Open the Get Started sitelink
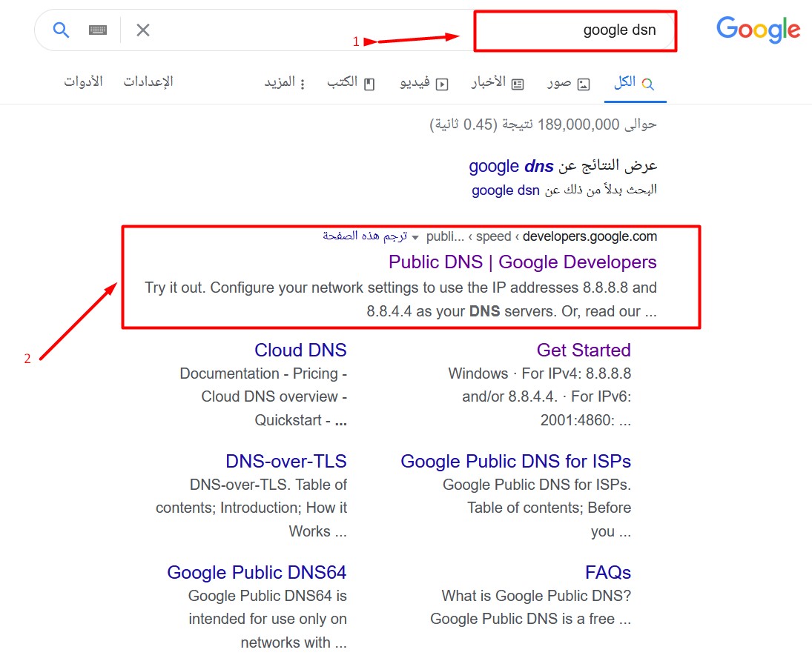This screenshot has height=661, width=812. 584,350
